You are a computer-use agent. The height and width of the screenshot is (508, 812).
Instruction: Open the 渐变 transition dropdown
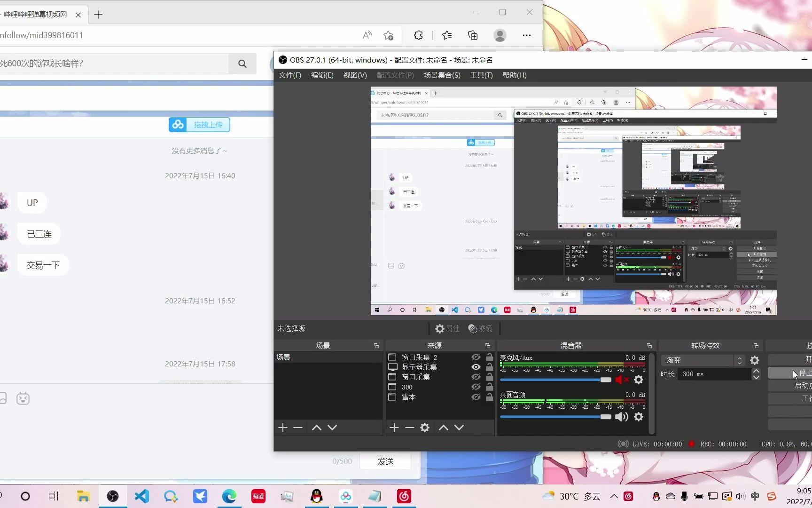coord(703,360)
